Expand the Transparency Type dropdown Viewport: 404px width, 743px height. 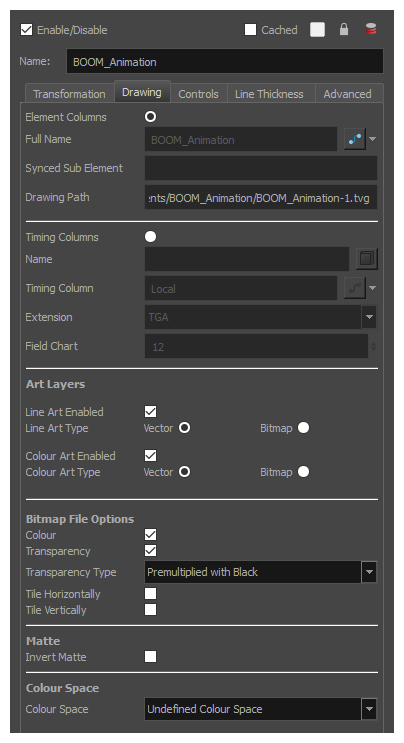(369, 572)
